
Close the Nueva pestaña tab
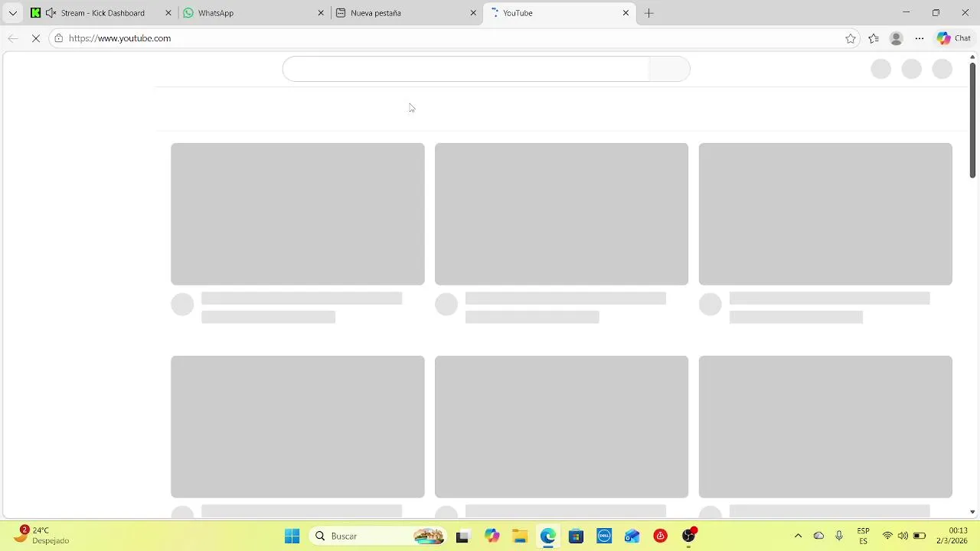tap(473, 13)
